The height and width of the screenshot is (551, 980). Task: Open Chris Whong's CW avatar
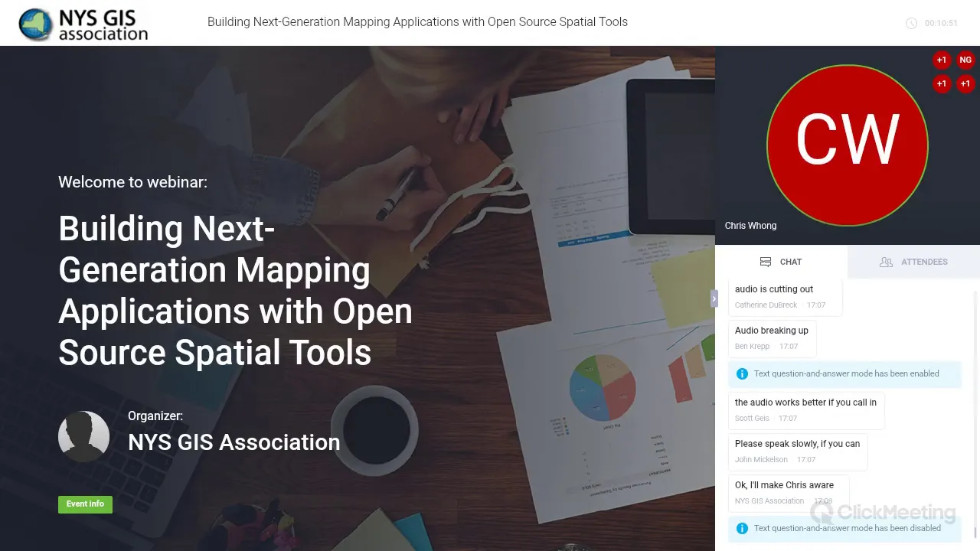848,145
